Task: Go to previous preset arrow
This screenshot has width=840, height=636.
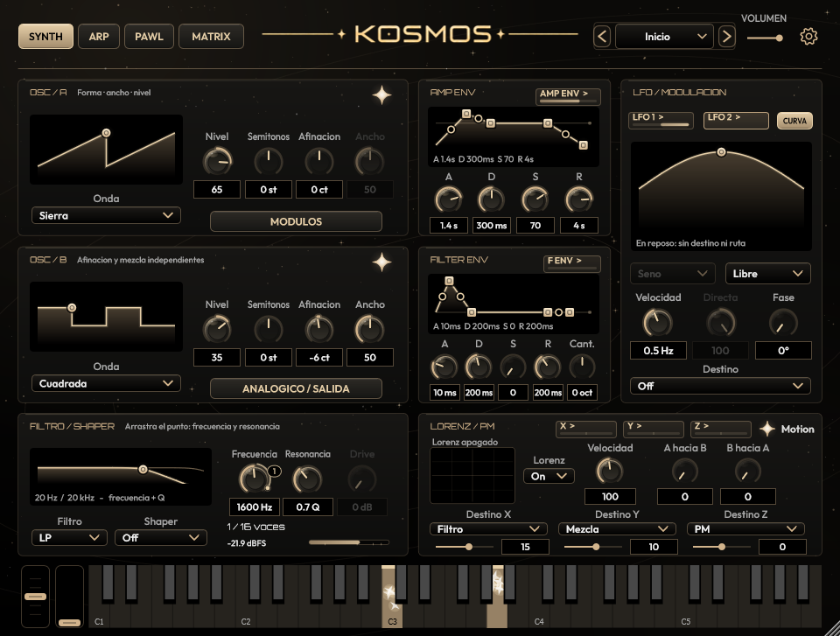Action: tap(602, 37)
